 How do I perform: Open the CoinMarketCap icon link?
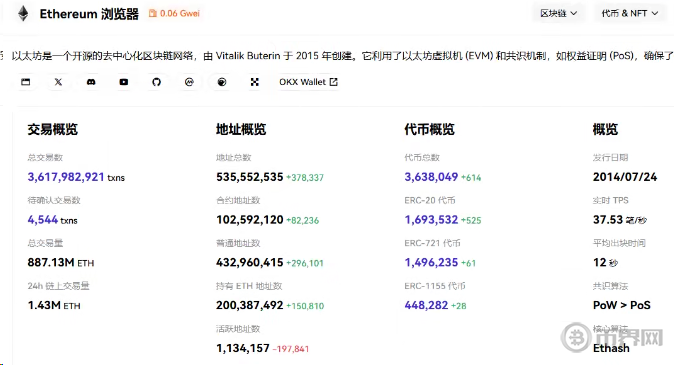(x=189, y=82)
